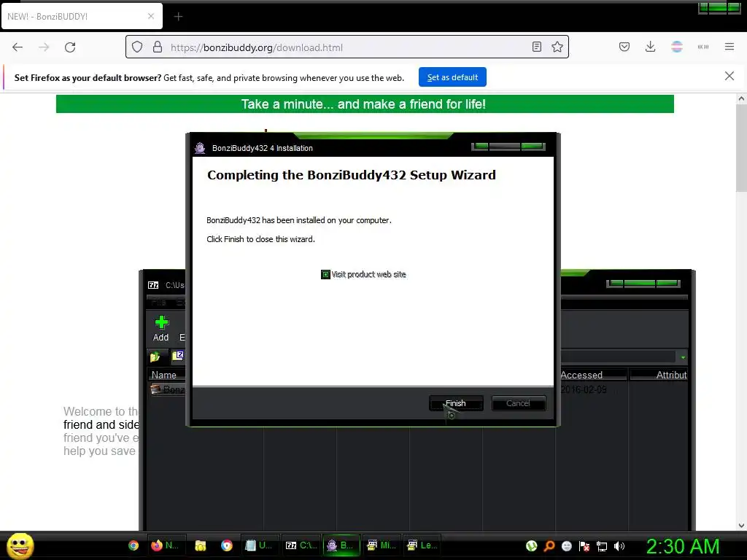Toggle the Visit product web site checkbox

coord(325,274)
